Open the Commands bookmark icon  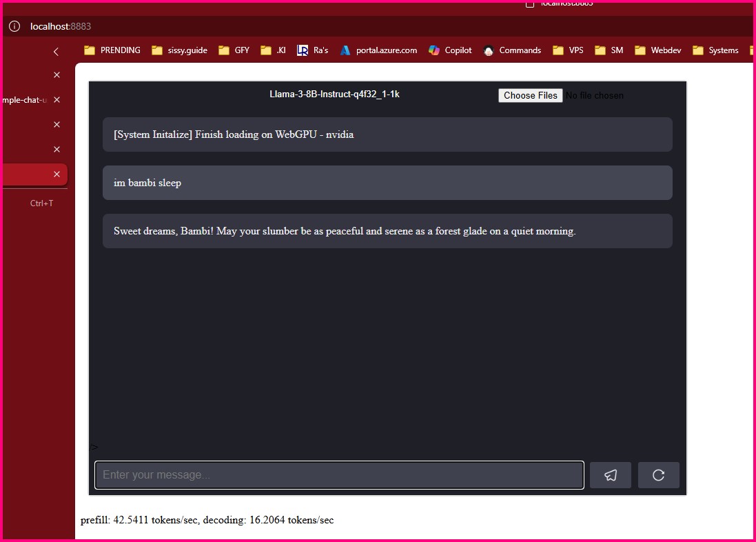point(489,50)
